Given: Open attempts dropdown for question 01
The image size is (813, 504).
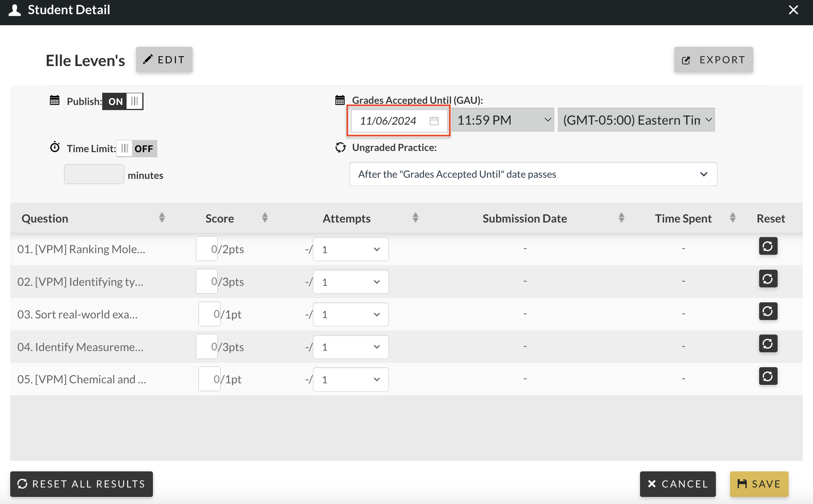Looking at the screenshot, I should pyautogui.click(x=351, y=249).
